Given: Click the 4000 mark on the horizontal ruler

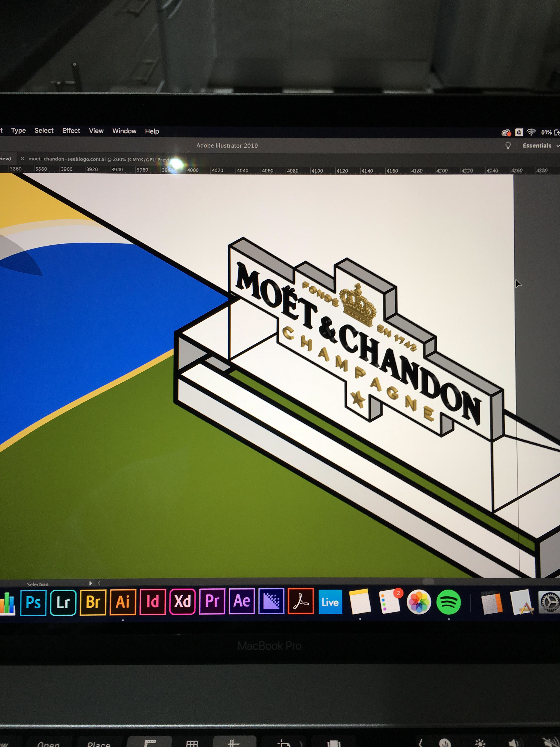Looking at the screenshot, I should click(193, 170).
